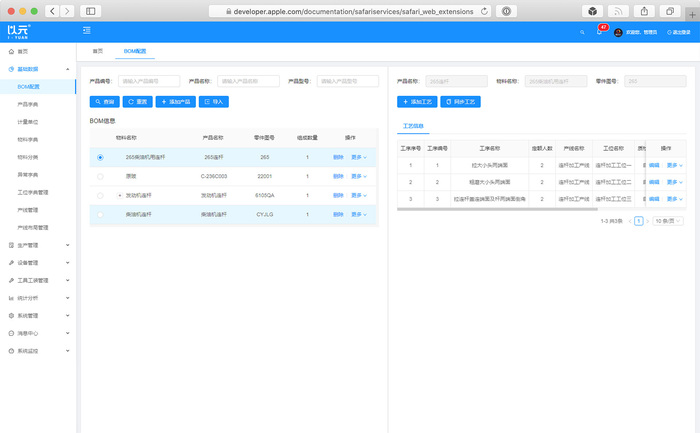Expand the 发动机连杆 tree row
700x433 pixels.
119,195
